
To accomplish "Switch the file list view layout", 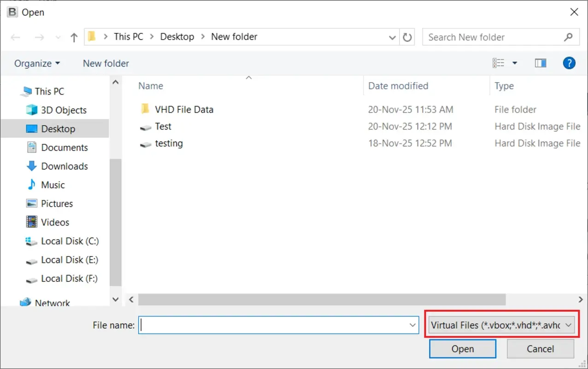I will 499,63.
